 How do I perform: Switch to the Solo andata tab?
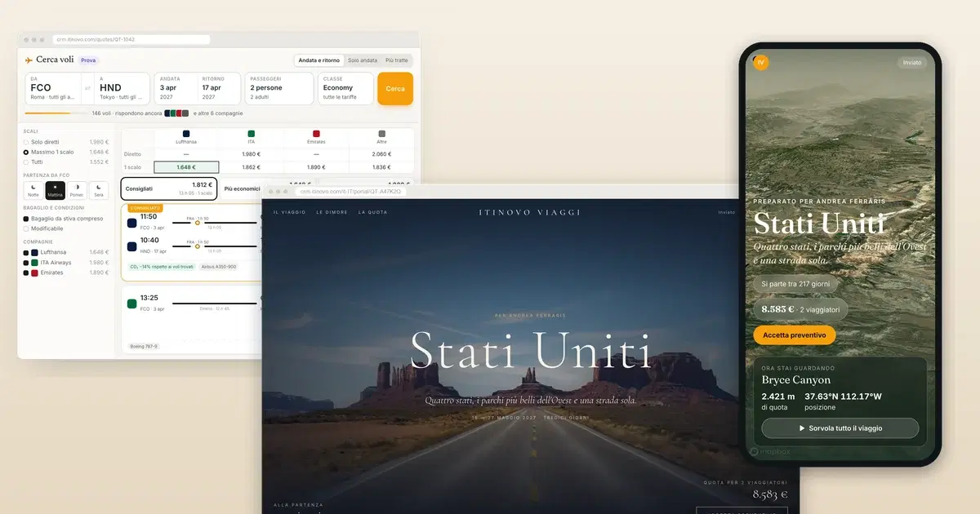[363, 60]
